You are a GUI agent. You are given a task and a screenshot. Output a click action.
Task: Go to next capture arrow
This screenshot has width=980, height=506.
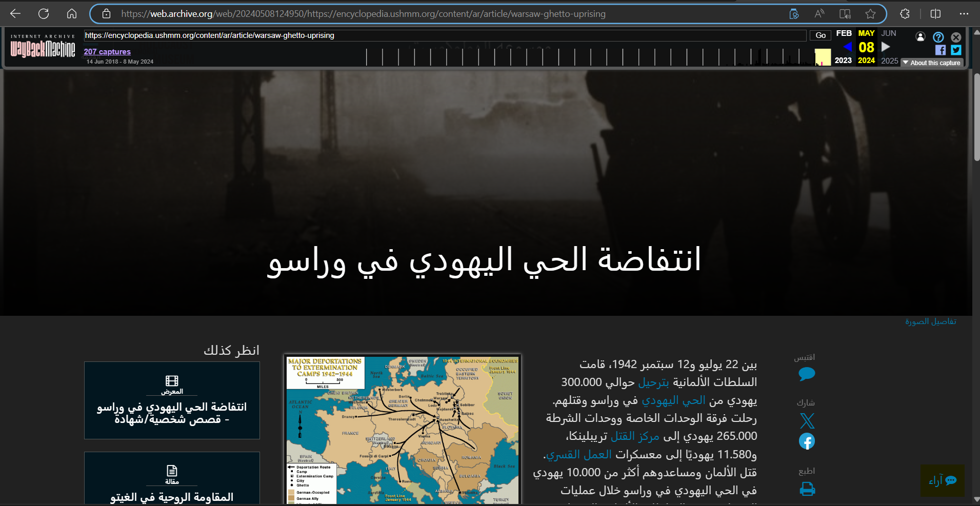pos(886,47)
